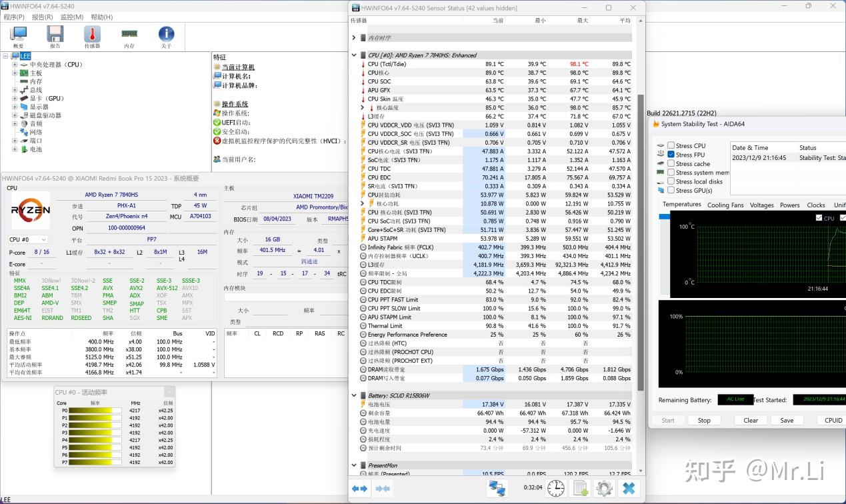
Task: Select the Temperatures tab in AIDA64
Action: [681, 205]
